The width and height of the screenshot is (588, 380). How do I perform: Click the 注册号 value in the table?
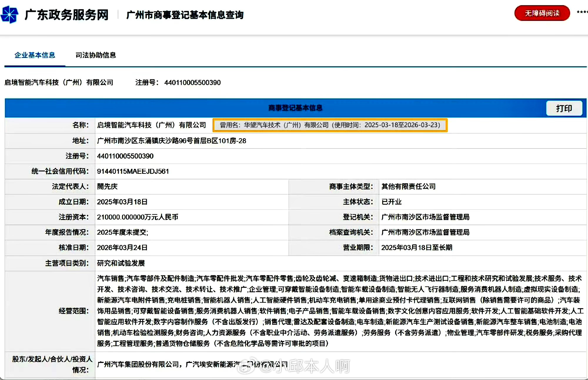[125, 156]
